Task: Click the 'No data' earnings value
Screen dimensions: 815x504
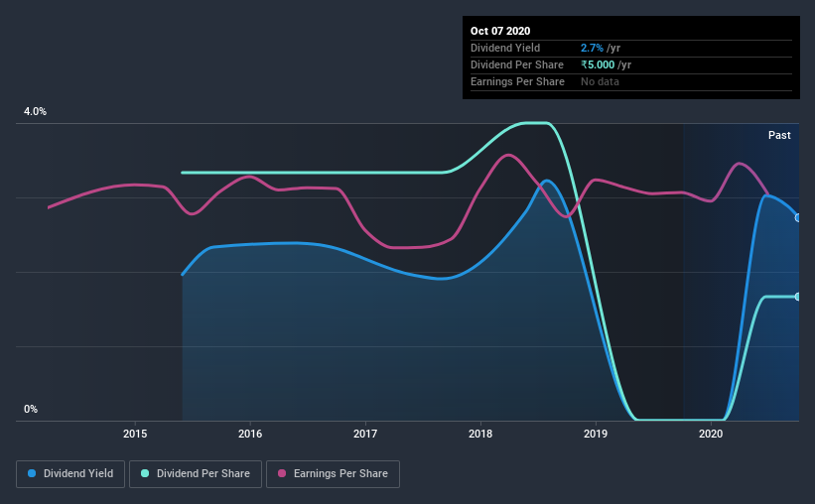Action: click(x=600, y=81)
